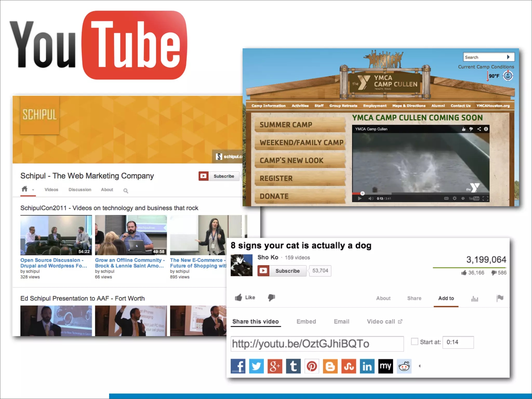Viewport: 532px width, 399px height.
Task: Click the Tumblr share icon
Action: point(293,366)
